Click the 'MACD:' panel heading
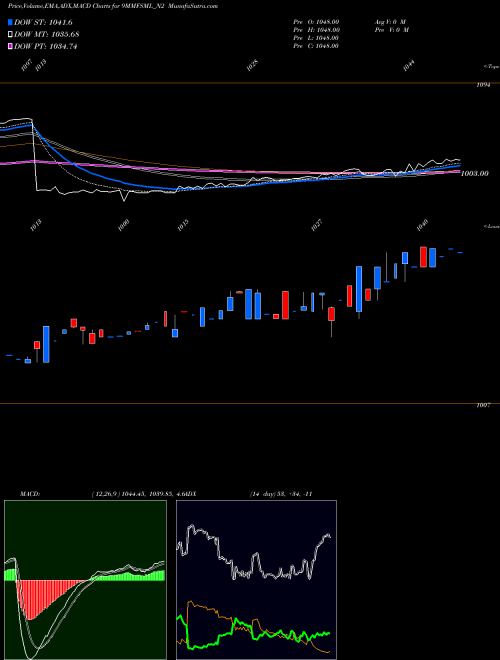500x660 pixels. click(x=30, y=494)
